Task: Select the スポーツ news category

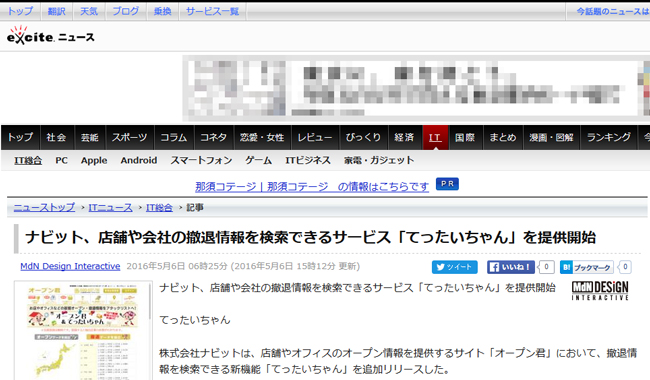Action: [x=129, y=137]
